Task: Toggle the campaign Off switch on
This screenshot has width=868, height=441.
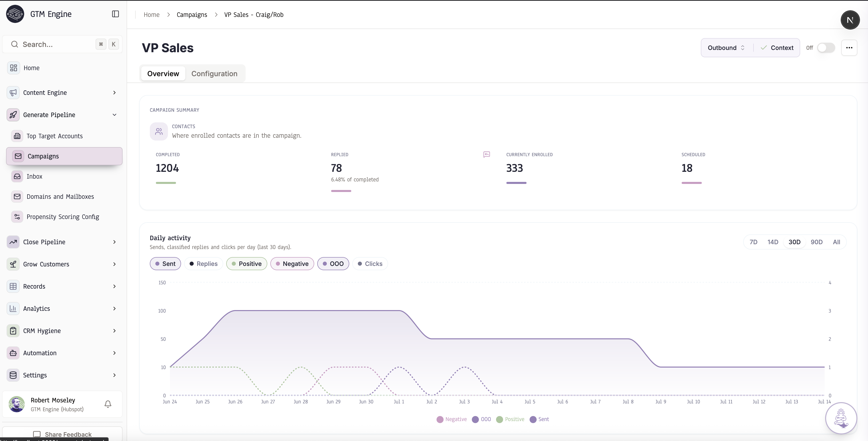Action: (826, 48)
